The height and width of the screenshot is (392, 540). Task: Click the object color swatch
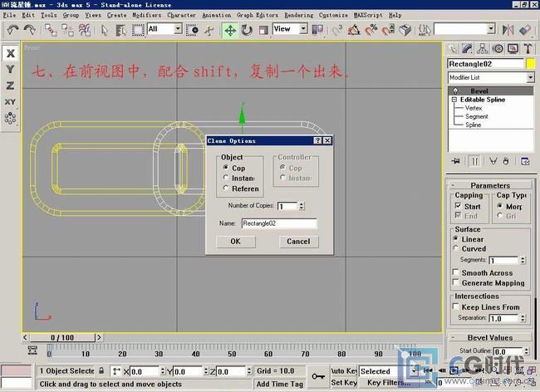click(x=530, y=64)
